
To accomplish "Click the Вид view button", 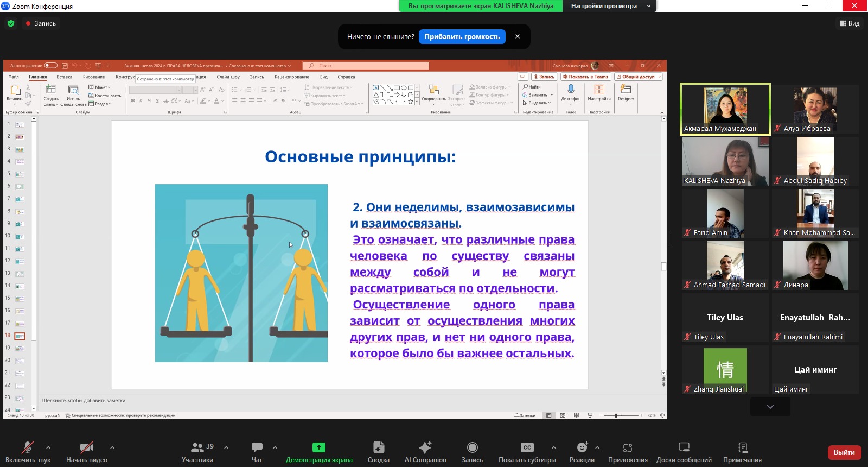I will [x=850, y=23].
